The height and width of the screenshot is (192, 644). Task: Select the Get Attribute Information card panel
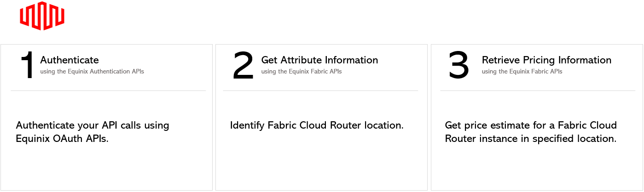[x=321, y=117]
